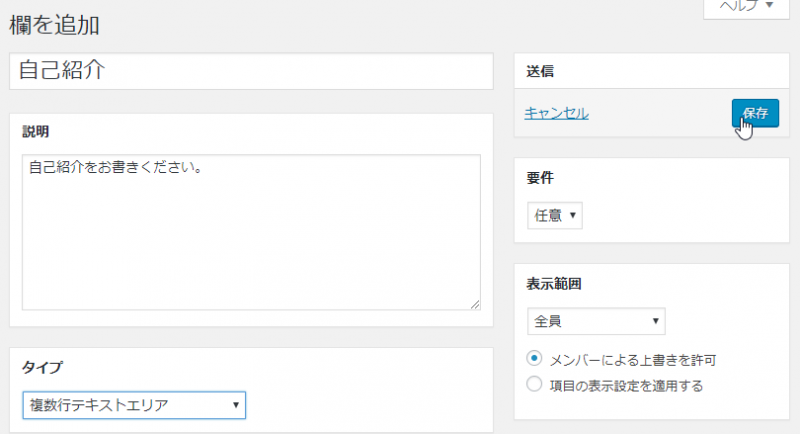Click the 送信 panel header
The width and height of the screenshot is (800, 434).
541,71
